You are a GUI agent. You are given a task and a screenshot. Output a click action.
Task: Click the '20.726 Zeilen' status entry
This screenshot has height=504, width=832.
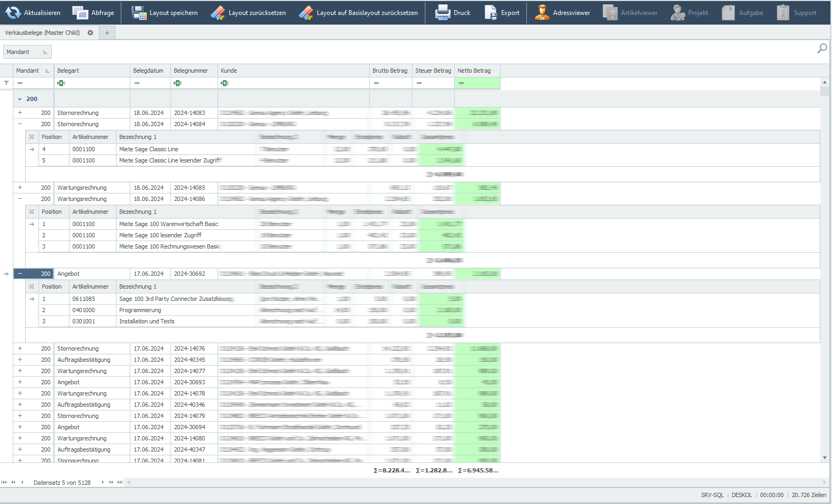(809, 495)
